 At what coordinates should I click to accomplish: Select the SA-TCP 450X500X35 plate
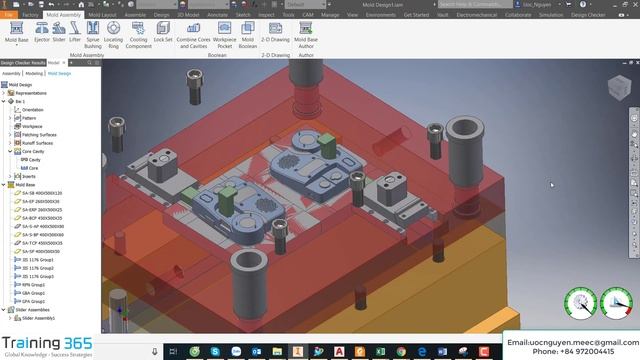tap(42, 243)
